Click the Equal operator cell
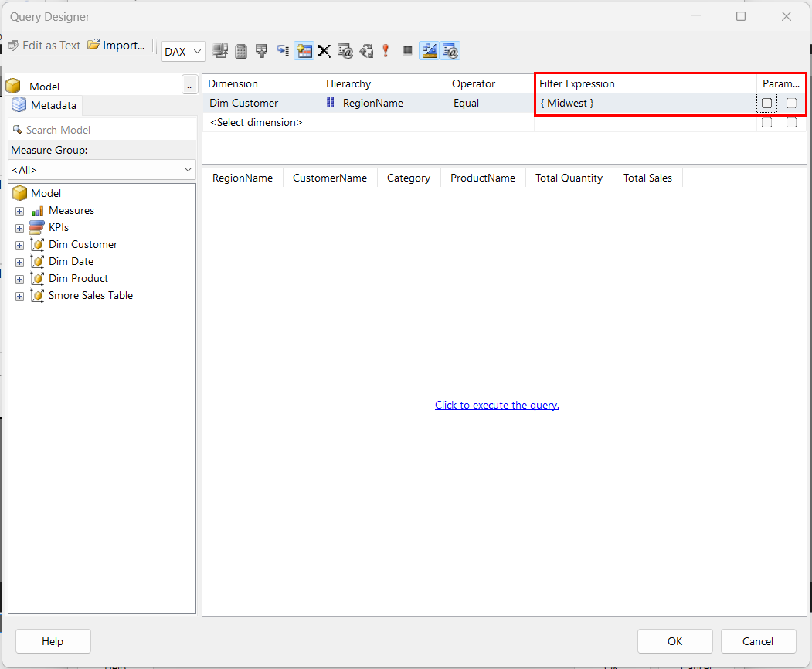The height and width of the screenshot is (669, 812). coord(490,103)
